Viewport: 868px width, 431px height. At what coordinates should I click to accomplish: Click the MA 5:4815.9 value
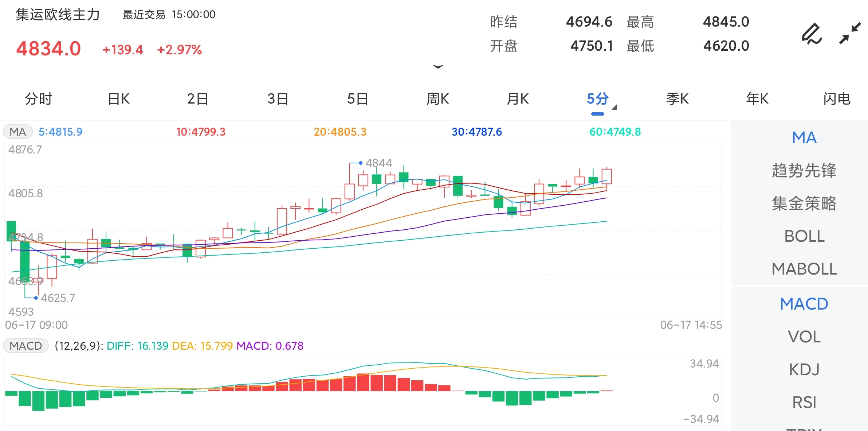pyautogui.click(x=60, y=132)
